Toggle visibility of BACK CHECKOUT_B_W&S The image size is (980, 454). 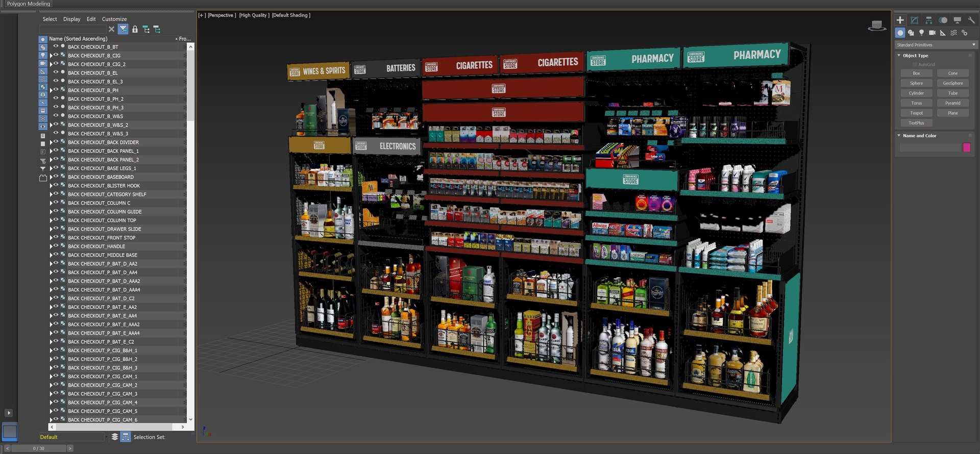coord(56,116)
